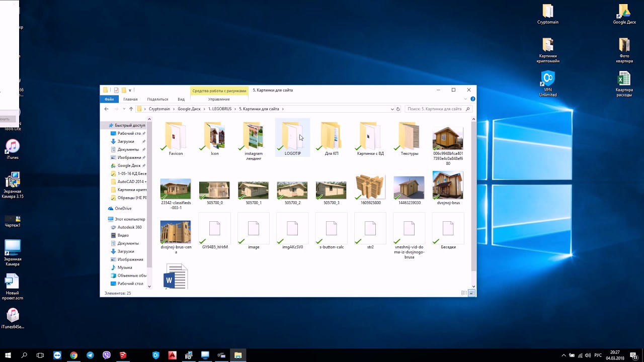Expand the address bar history dropdown
Screen dimensions: 644x362
pos(392,109)
